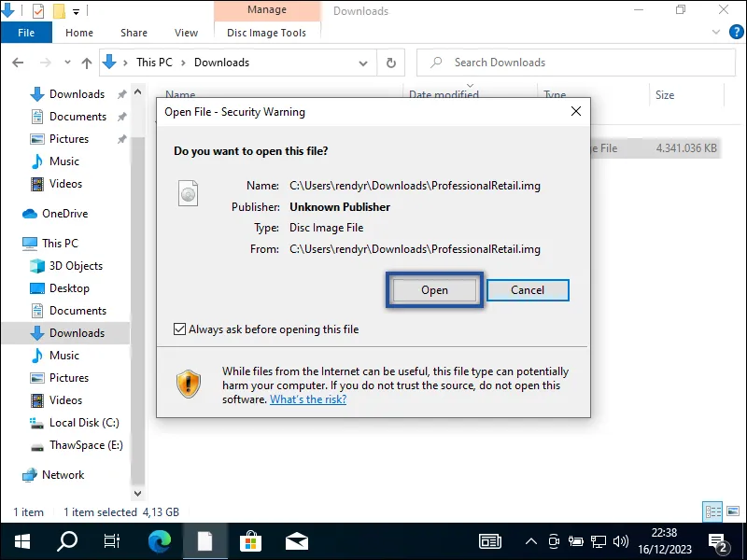Switch to the Disc Image Tools tab
This screenshot has width=747, height=560.
tap(267, 32)
